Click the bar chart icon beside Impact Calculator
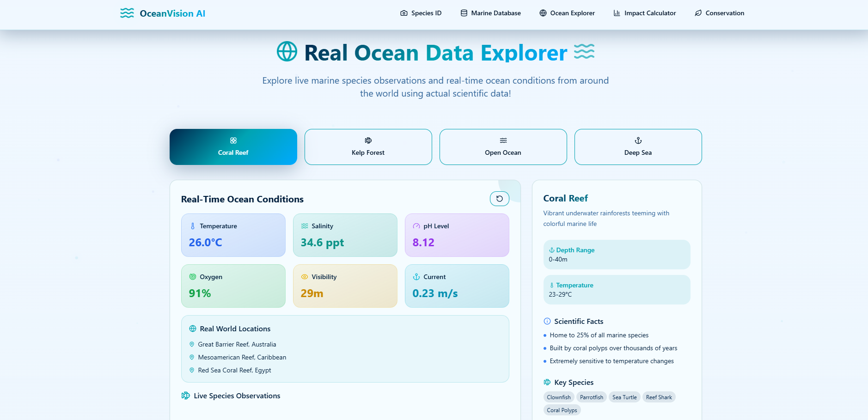This screenshot has height=420, width=868. (617, 13)
